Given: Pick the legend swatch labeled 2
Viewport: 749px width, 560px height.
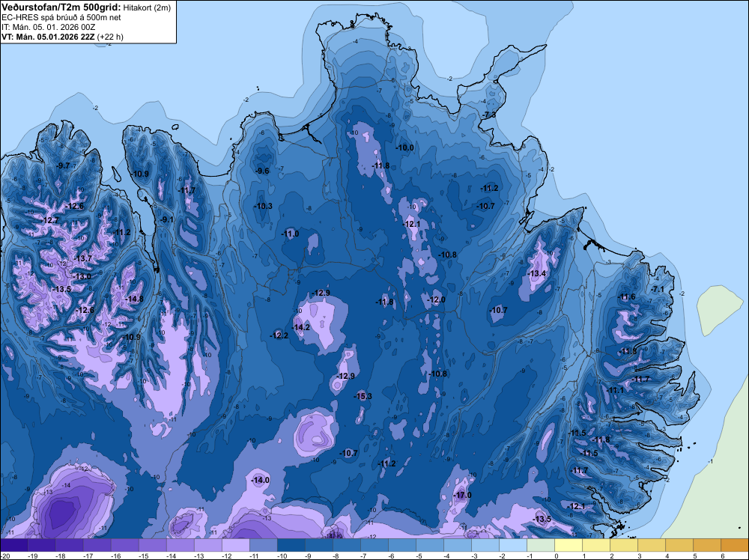Looking at the screenshot, I should pyautogui.click(x=624, y=545).
